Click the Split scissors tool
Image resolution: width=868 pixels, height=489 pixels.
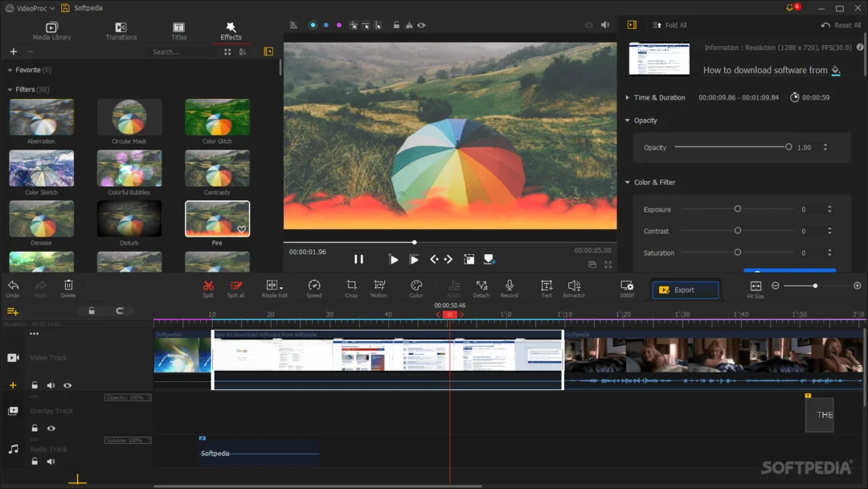coord(208,289)
